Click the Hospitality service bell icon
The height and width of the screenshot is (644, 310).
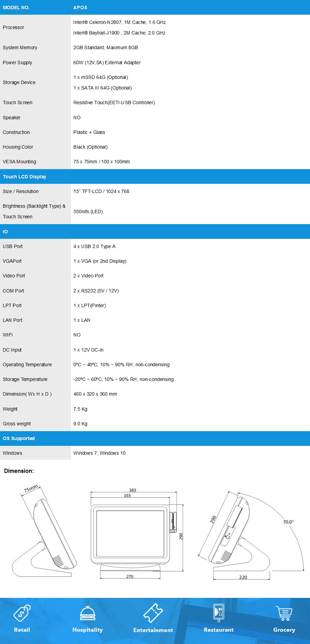pos(87,613)
